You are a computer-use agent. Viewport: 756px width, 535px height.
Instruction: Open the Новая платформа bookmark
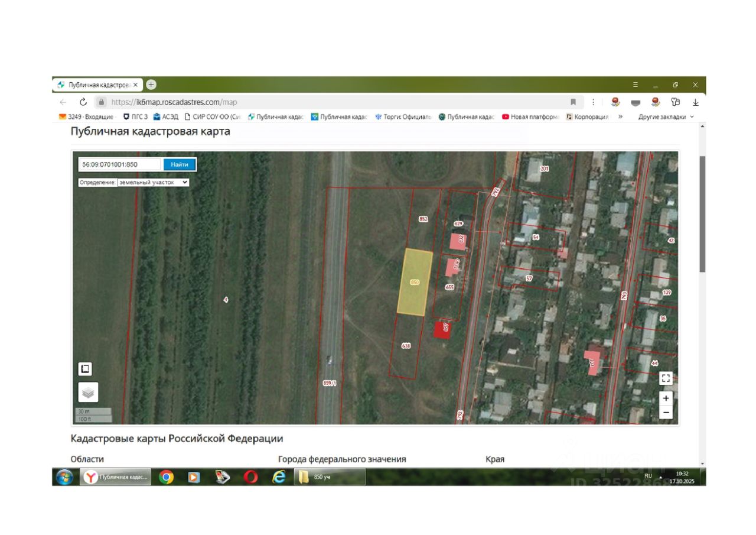[530, 117]
